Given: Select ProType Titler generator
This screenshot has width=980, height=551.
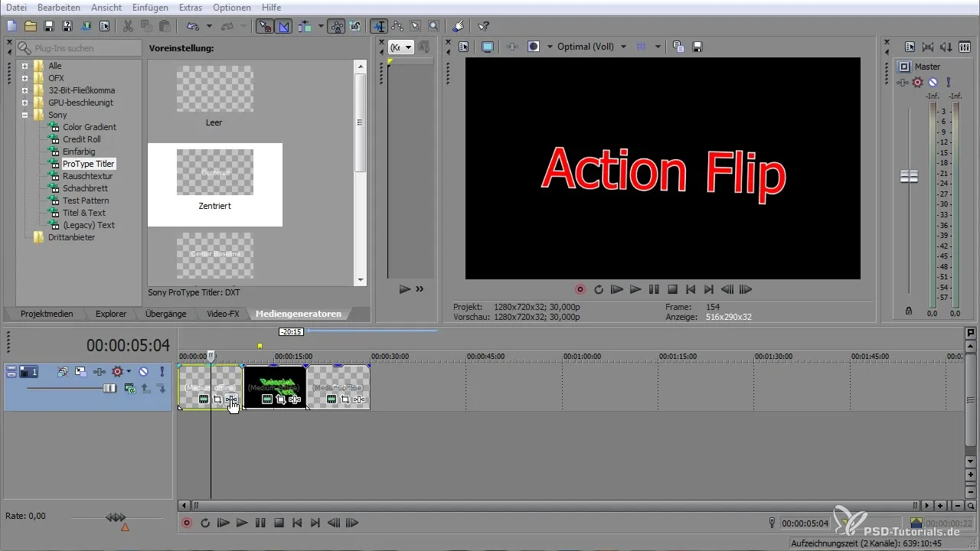Looking at the screenshot, I should pyautogui.click(x=89, y=164).
